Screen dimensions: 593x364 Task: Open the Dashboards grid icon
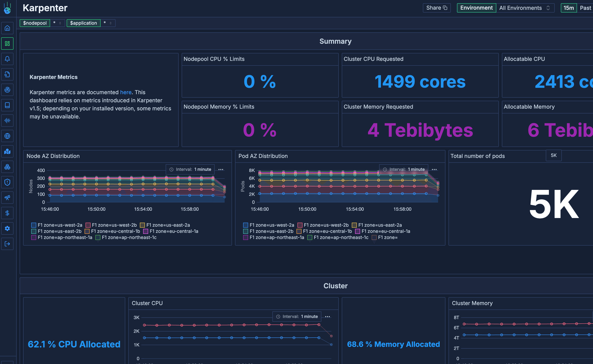click(x=7, y=44)
